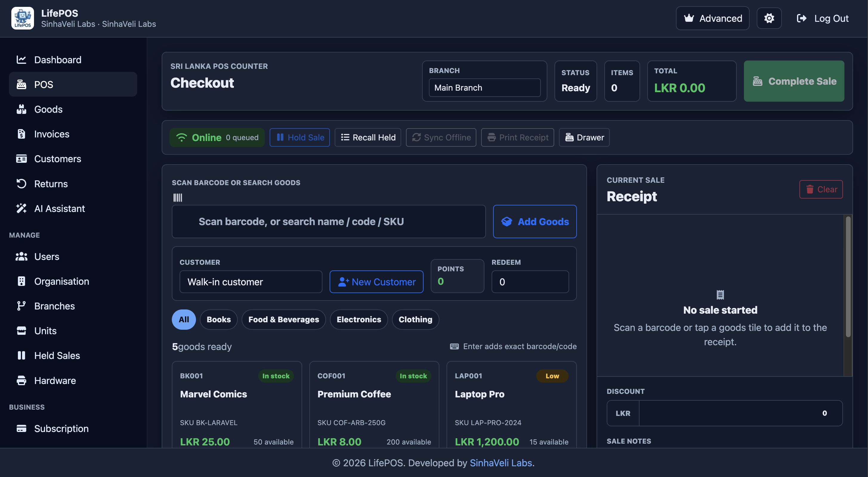Image resolution: width=868 pixels, height=477 pixels.
Task: Clear the current receipt
Action: pyautogui.click(x=821, y=189)
